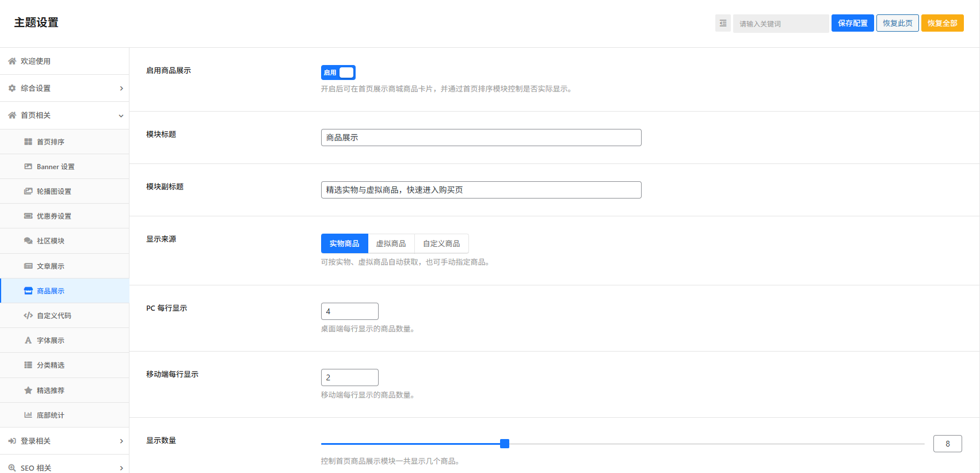Click the 社区模块 chat bubbles icon
The height and width of the screenshot is (473, 980).
point(28,241)
